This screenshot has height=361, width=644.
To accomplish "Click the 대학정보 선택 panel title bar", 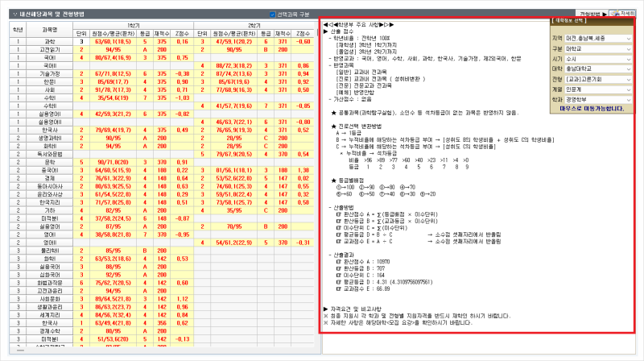I will click(592, 21).
